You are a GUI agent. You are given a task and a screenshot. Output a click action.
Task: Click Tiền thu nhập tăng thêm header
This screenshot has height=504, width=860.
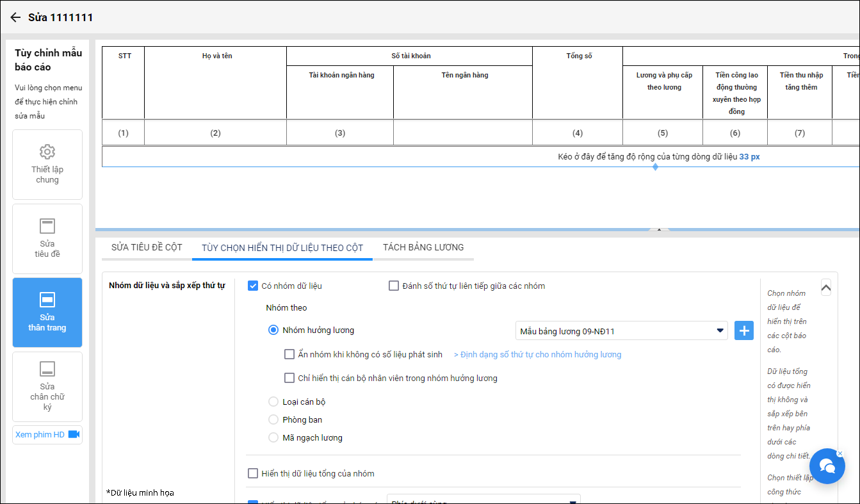[800, 92]
